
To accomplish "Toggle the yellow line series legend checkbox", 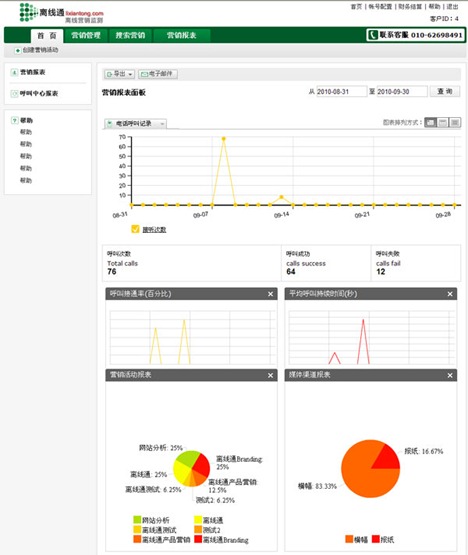I will [x=135, y=229].
